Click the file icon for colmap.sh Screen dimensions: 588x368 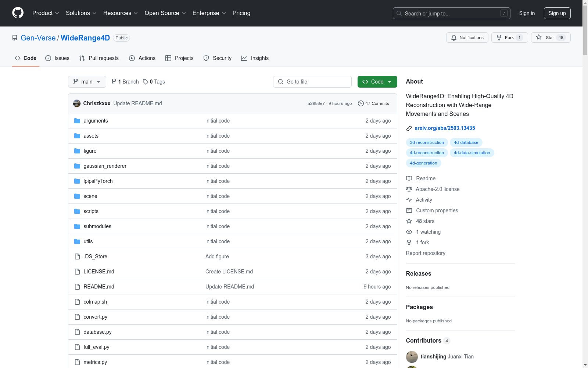click(x=77, y=302)
